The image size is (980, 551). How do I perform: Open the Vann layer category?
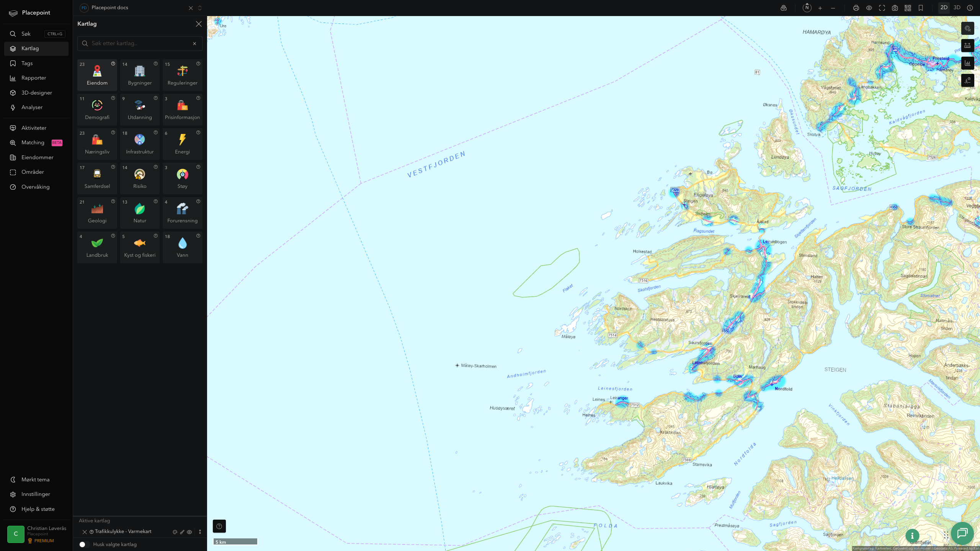click(183, 247)
